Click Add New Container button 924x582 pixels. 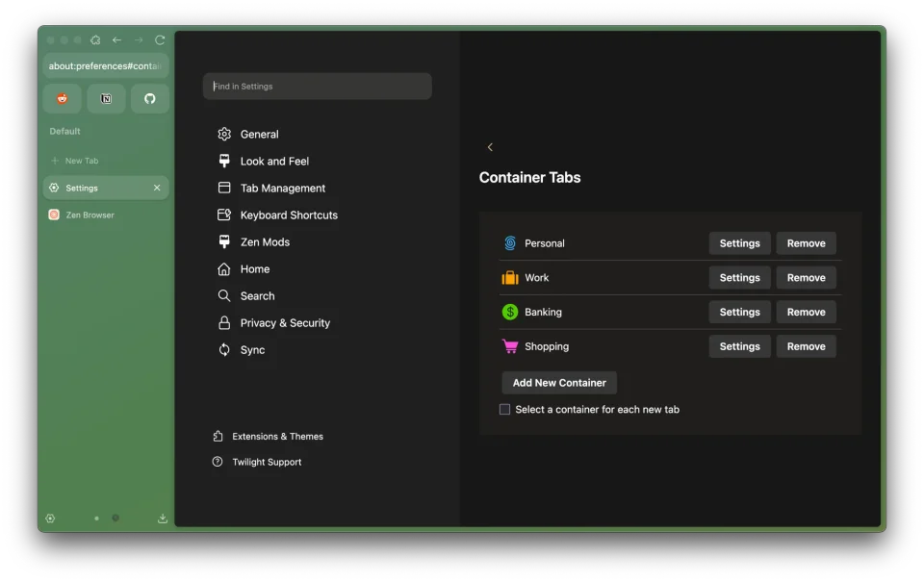pos(559,383)
